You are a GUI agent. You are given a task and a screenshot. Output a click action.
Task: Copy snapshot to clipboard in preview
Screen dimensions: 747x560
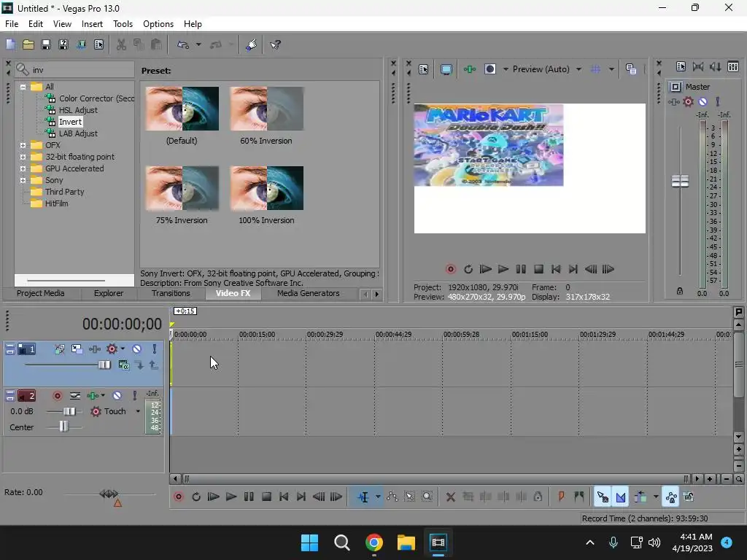(631, 69)
